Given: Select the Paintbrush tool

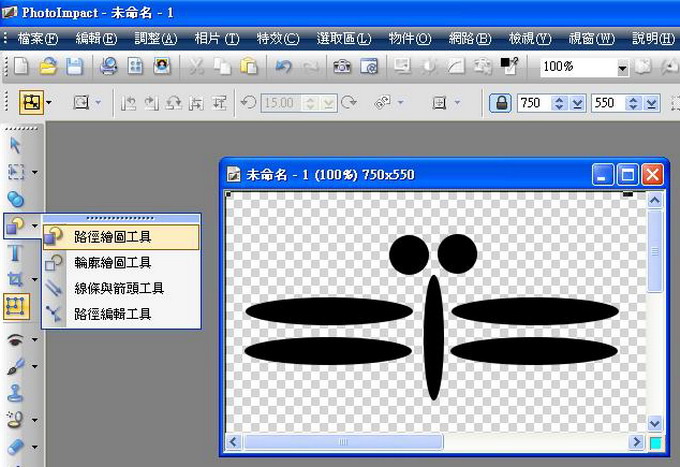Looking at the screenshot, I should point(16,366).
